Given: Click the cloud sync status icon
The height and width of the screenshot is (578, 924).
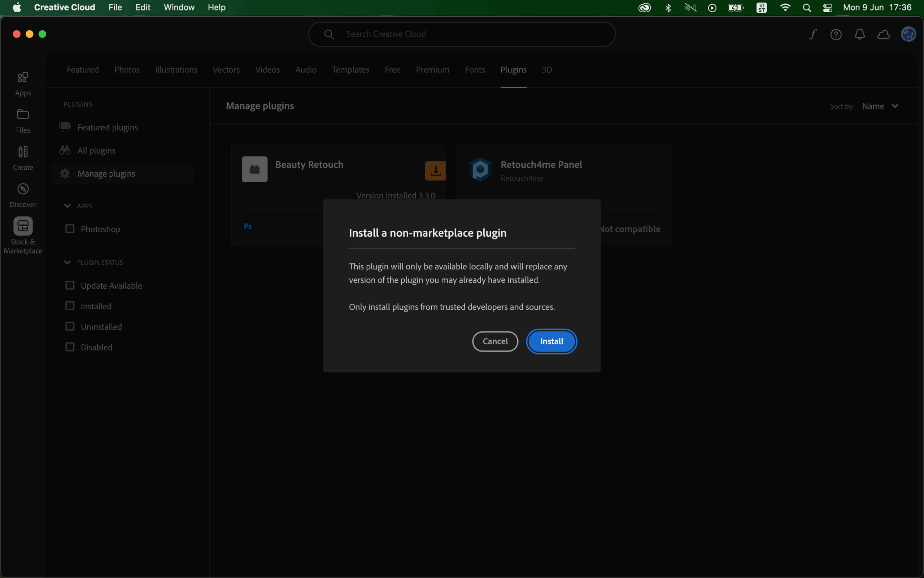Looking at the screenshot, I should 883,34.
